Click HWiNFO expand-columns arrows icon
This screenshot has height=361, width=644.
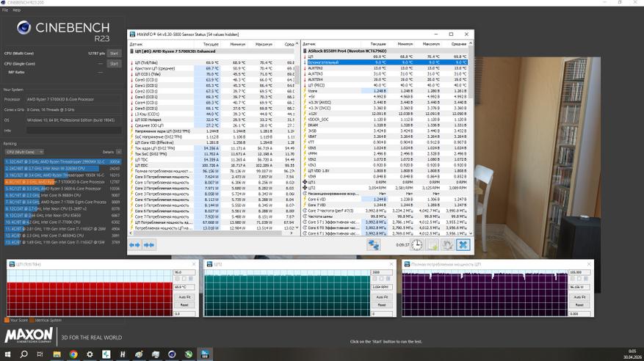coord(134,245)
